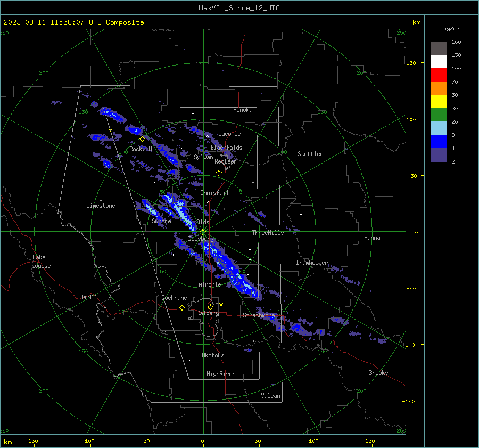Image resolution: width=479 pixels, height=448 pixels.
Task: Select the gray 130-160 legend swatch
Action: (x=439, y=48)
